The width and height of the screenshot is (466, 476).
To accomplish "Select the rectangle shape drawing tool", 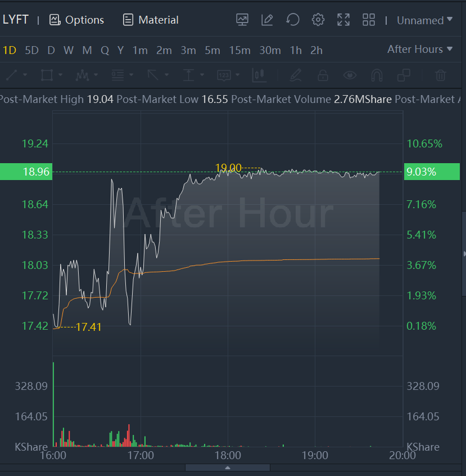I will (47, 75).
